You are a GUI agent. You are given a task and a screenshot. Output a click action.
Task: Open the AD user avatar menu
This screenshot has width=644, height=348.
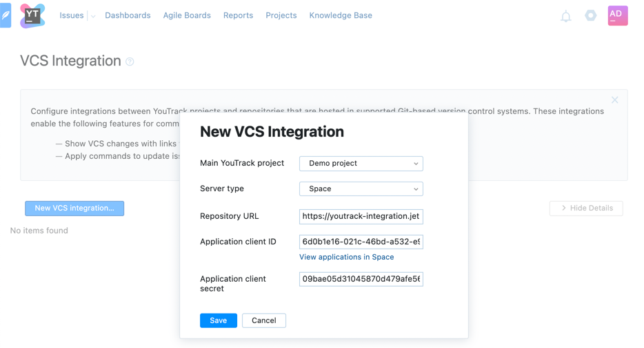click(x=617, y=15)
